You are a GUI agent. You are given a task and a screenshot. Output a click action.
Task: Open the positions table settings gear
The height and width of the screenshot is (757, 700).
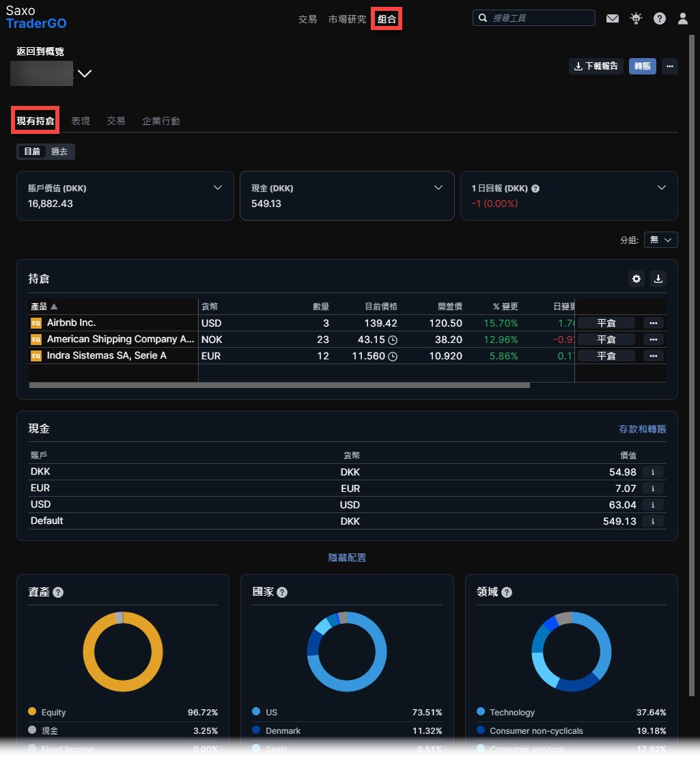[636, 279]
